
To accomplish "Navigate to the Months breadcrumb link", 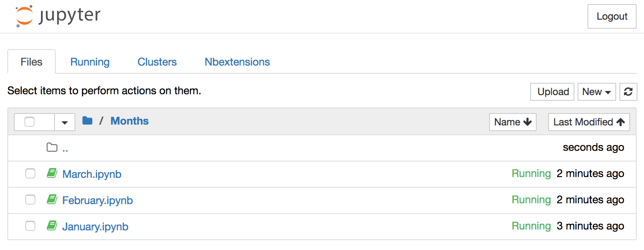I will (x=129, y=120).
